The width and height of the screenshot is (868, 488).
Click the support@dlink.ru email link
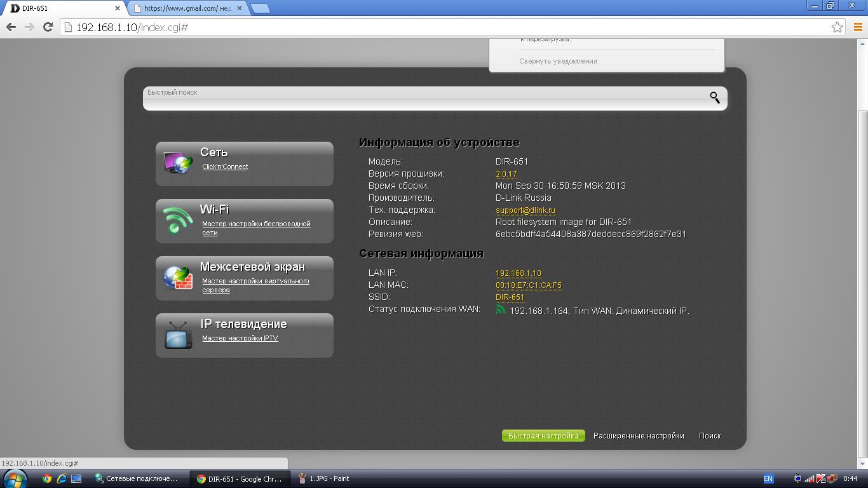tap(526, 210)
